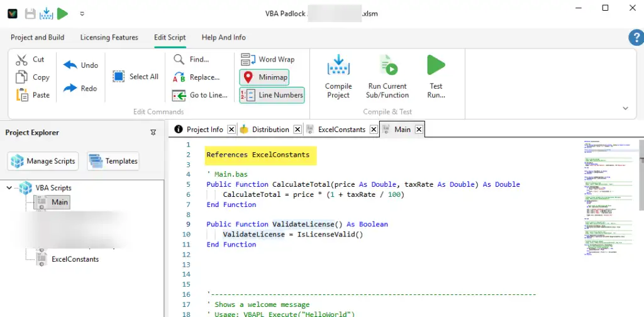Image resolution: width=644 pixels, height=317 pixels.
Task: Select ExcelConstants script in tree
Action: (75, 259)
